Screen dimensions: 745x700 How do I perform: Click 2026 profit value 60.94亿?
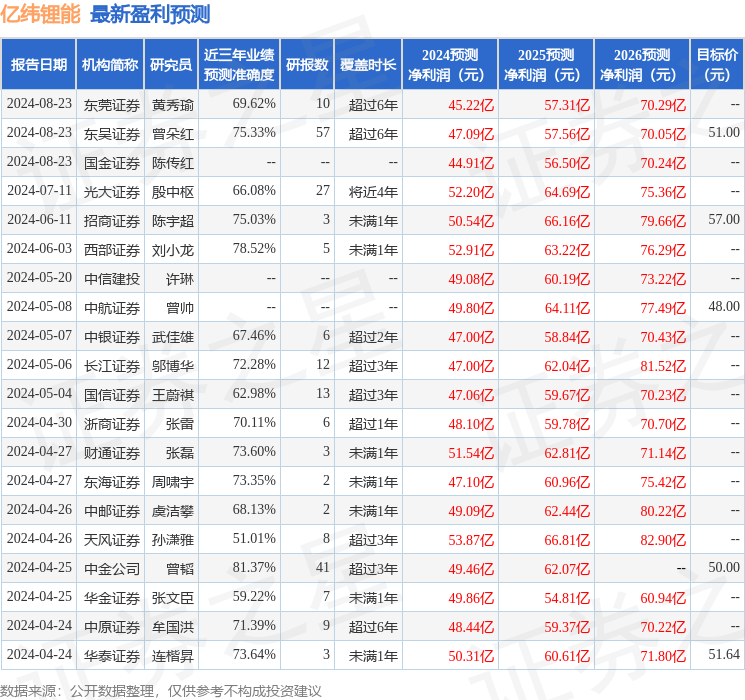pyautogui.click(x=663, y=598)
